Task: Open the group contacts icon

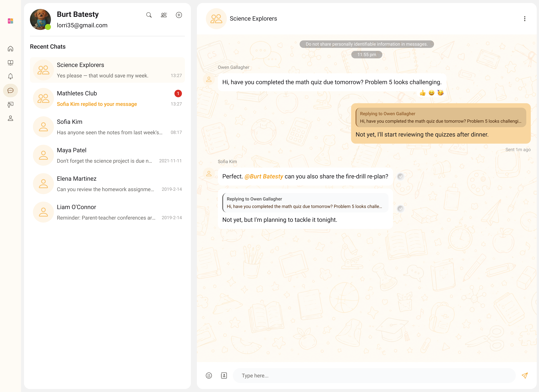Action: coord(164,15)
